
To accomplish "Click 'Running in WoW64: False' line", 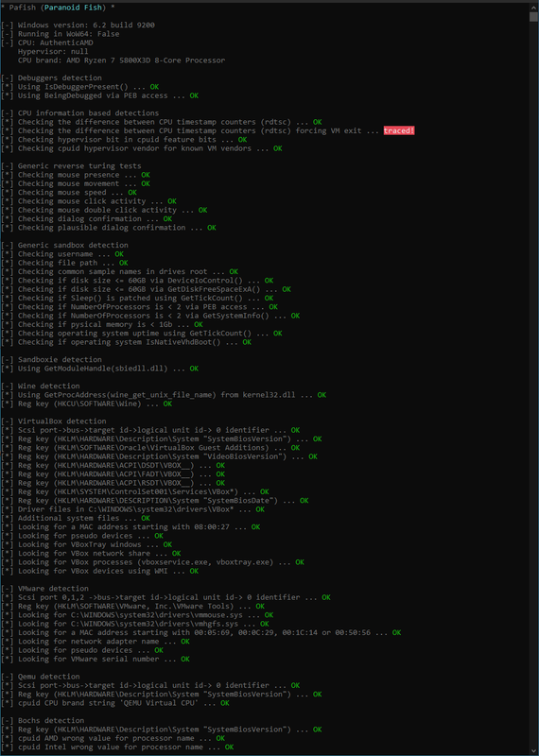I will click(x=61, y=34).
